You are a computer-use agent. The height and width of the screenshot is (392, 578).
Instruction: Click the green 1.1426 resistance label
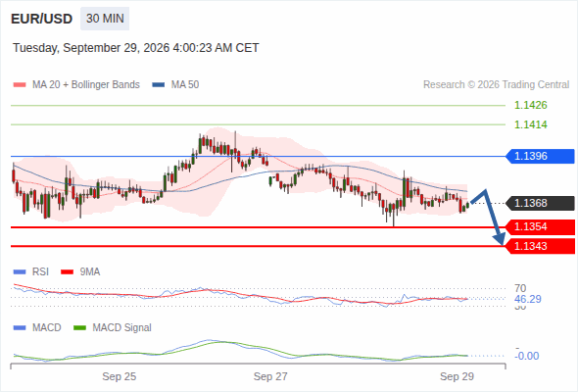[x=531, y=106]
